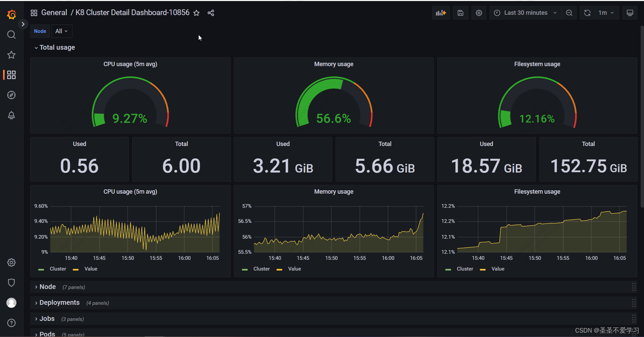Image resolution: width=644 pixels, height=337 pixels.
Task: Open the General folder breadcrumb link
Action: (x=54, y=13)
